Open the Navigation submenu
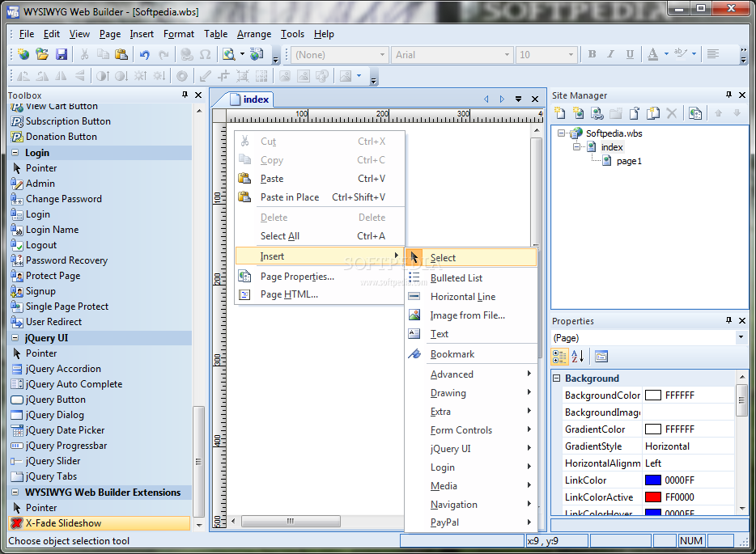 pos(471,505)
